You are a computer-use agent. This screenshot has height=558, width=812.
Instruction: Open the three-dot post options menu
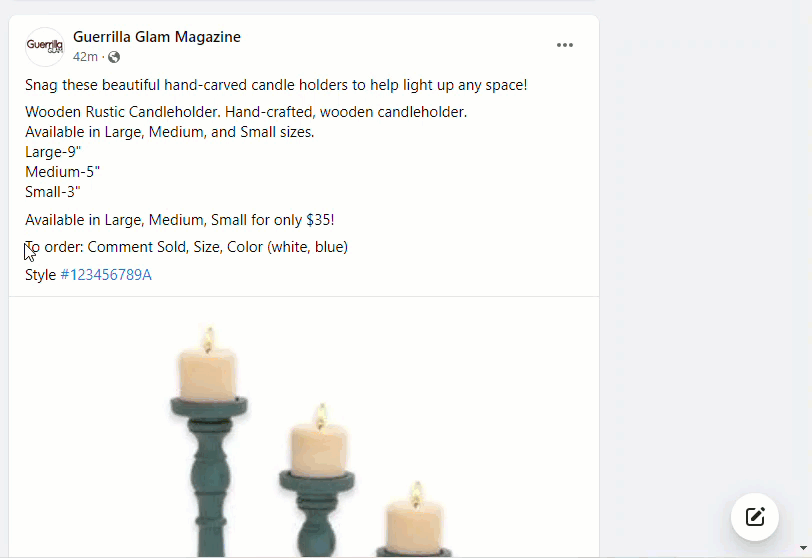tap(564, 45)
